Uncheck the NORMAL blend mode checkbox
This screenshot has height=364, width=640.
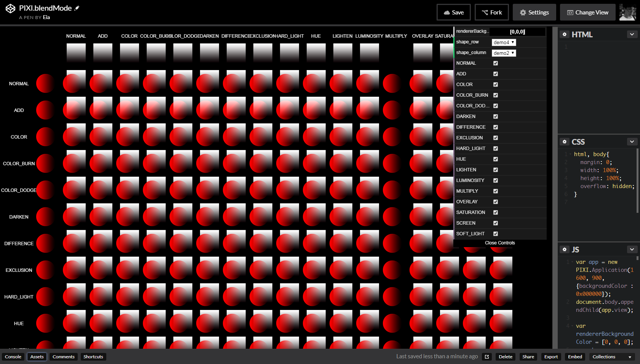496,63
